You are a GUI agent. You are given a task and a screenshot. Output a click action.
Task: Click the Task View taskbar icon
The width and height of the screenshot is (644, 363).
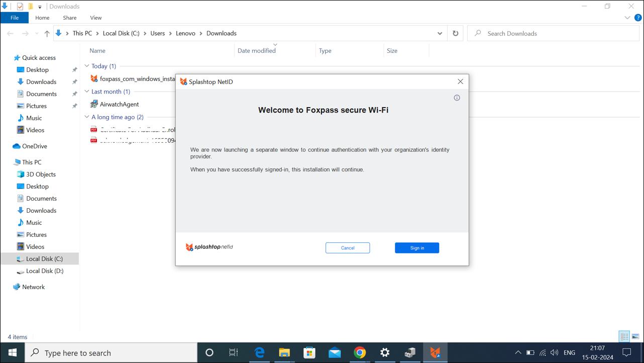(x=234, y=352)
